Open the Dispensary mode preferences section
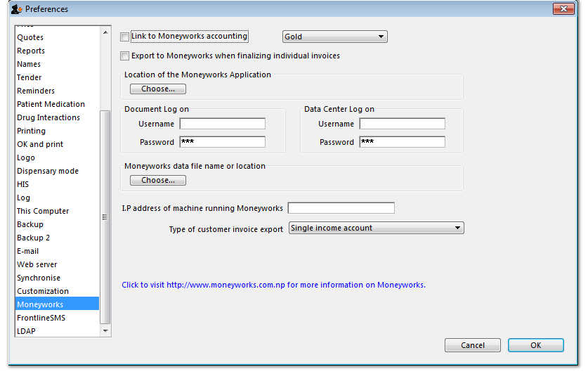Image resolution: width=588 pixels, height=374 pixels. click(48, 171)
